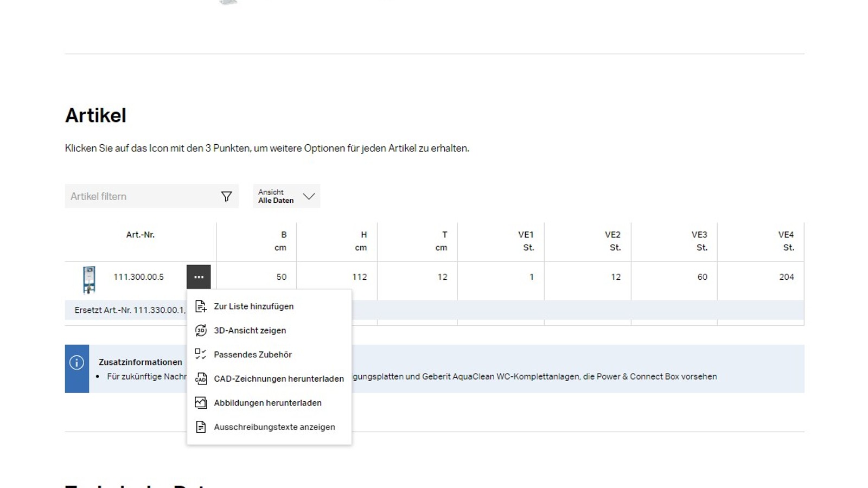Click the add-to-list icon beside Zur Liste hinzufügen
The height and width of the screenshot is (488, 868).
click(200, 306)
